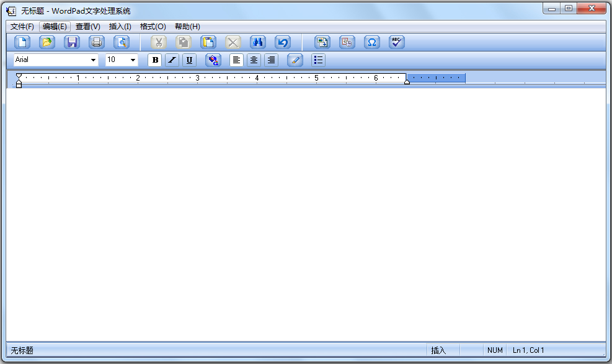Viewport: 612px width, 364px height.
Task: Click the NUM indicator in the status bar
Action: tap(495, 350)
